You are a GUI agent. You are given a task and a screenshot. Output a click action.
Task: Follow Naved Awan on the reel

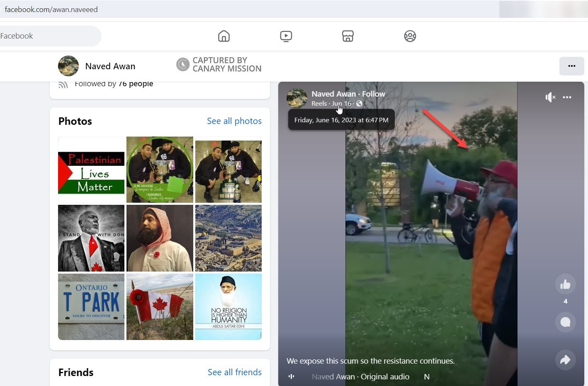coord(373,94)
